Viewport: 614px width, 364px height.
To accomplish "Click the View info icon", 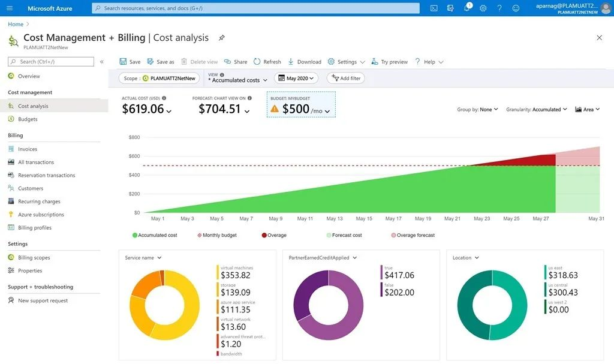I will [222, 74].
